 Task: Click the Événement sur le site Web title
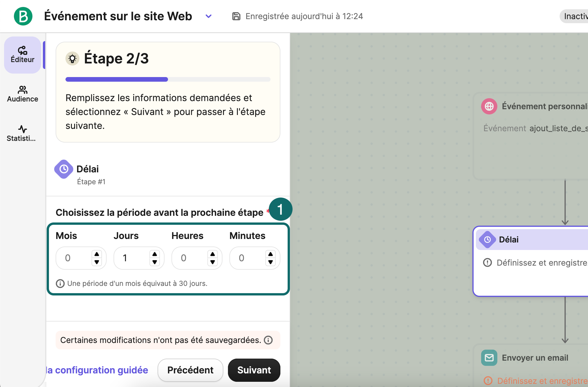tap(118, 16)
